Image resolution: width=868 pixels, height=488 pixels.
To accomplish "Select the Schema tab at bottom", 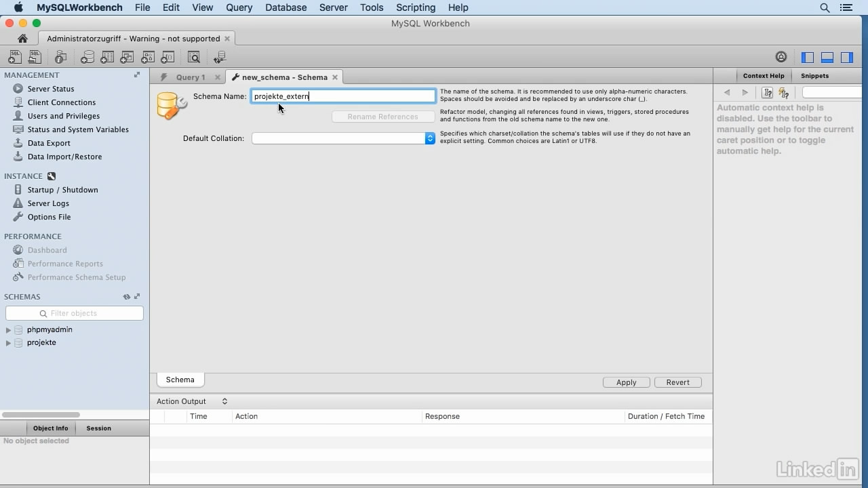I will click(180, 380).
